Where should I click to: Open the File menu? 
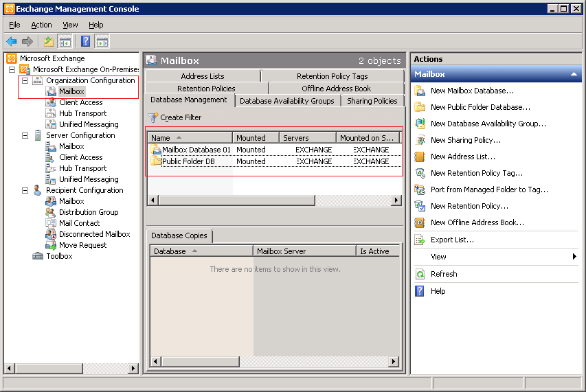pos(14,25)
